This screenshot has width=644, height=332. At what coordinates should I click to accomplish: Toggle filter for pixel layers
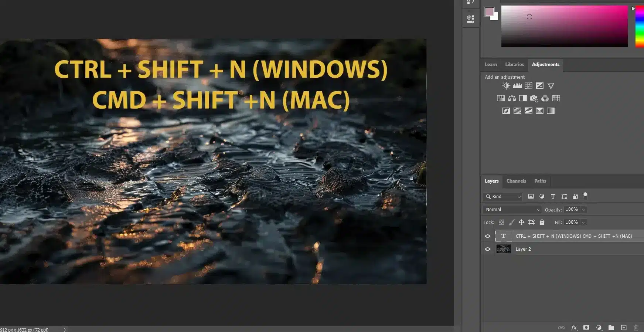[x=531, y=197]
